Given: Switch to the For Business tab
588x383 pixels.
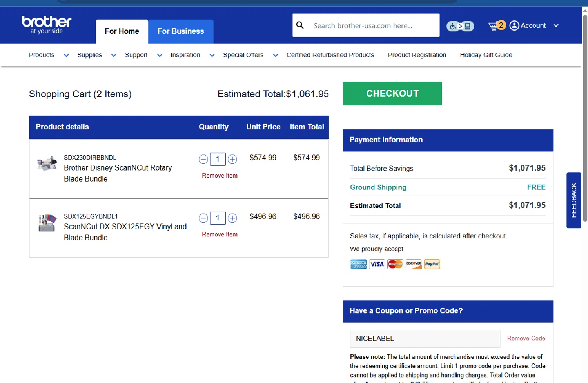Looking at the screenshot, I should [181, 31].
